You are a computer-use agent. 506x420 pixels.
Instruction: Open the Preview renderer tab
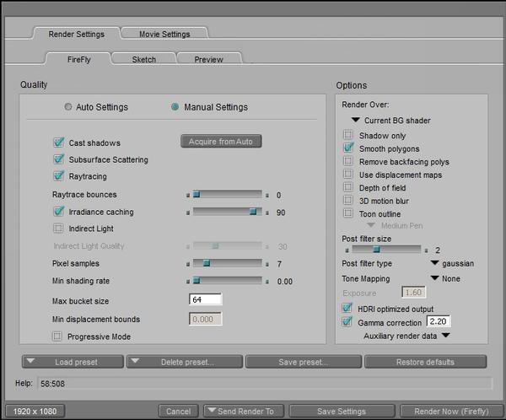click(x=209, y=59)
